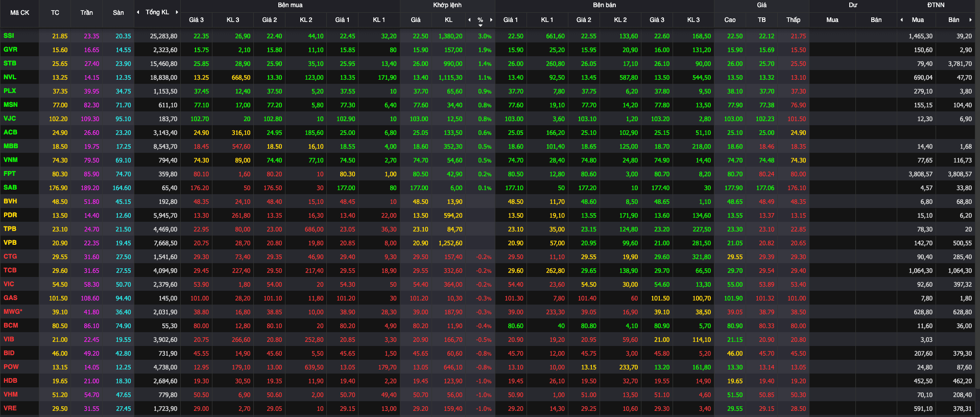This screenshot has height=417, width=980.
Task: Open the BVH stock symbol
Action: pos(10,201)
